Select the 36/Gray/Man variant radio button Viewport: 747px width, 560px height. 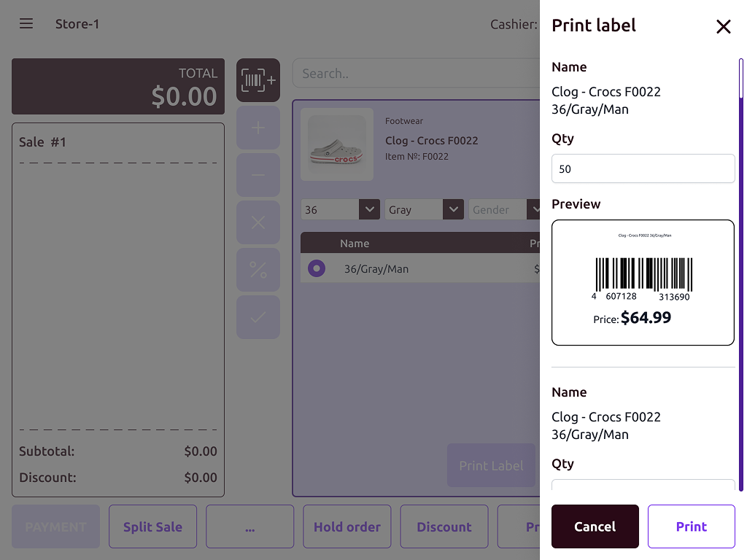[316, 268]
